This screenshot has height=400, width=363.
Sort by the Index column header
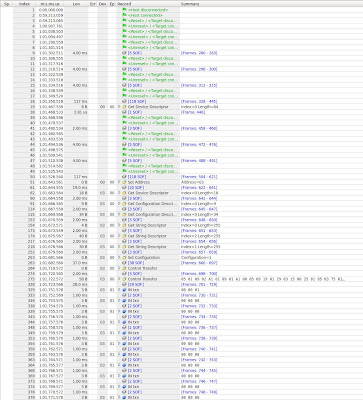(x=24, y=4)
